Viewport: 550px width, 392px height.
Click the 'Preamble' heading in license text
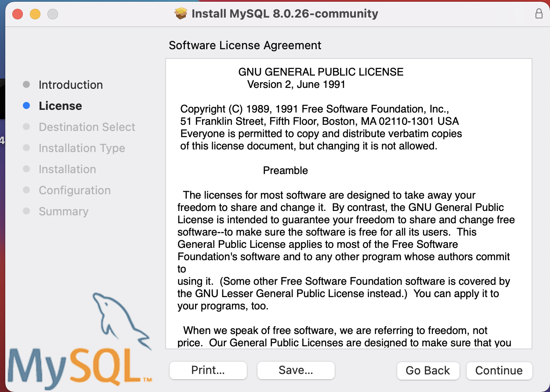(286, 171)
